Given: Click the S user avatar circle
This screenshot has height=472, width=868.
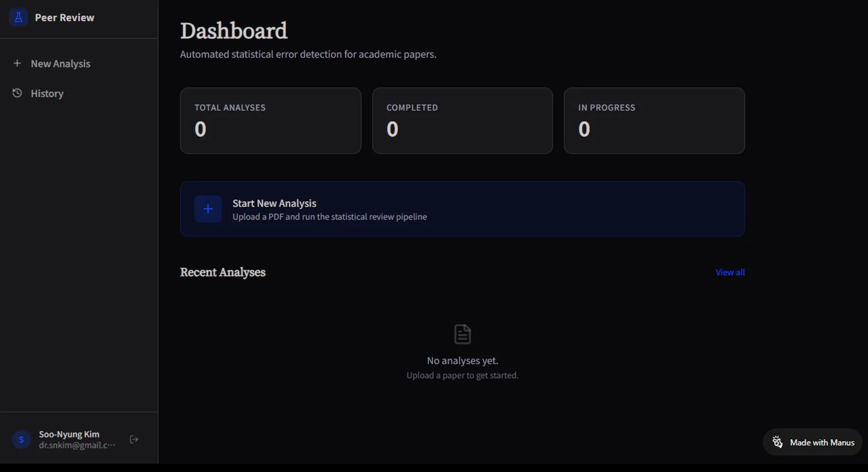Looking at the screenshot, I should (22, 439).
